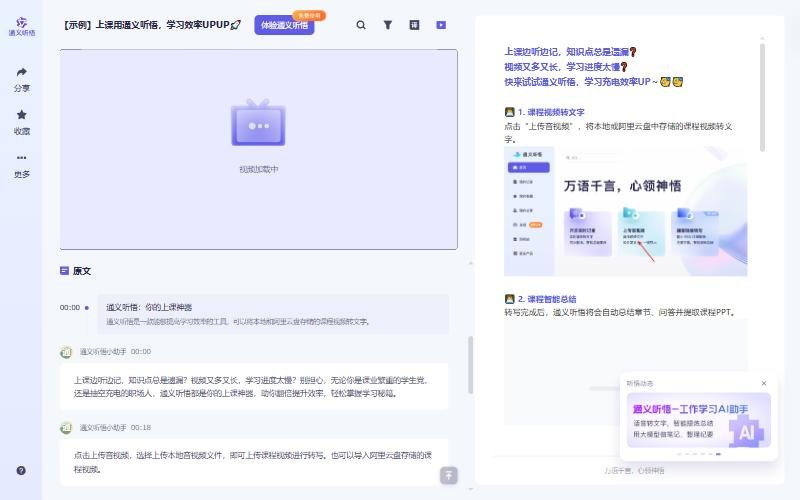This screenshot has height=500, width=800.
Task: Select the paragraph starting 点击上传音视频
Action: (254, 462)
